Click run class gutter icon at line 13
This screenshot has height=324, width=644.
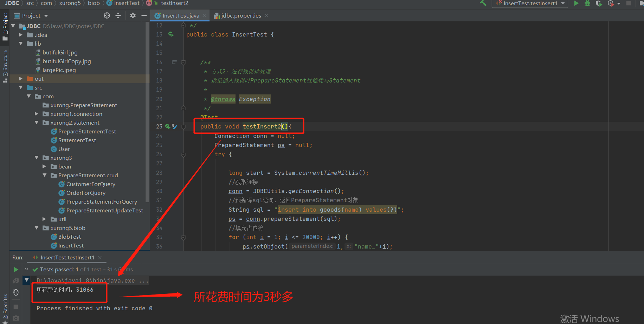(x=171, y=34)
